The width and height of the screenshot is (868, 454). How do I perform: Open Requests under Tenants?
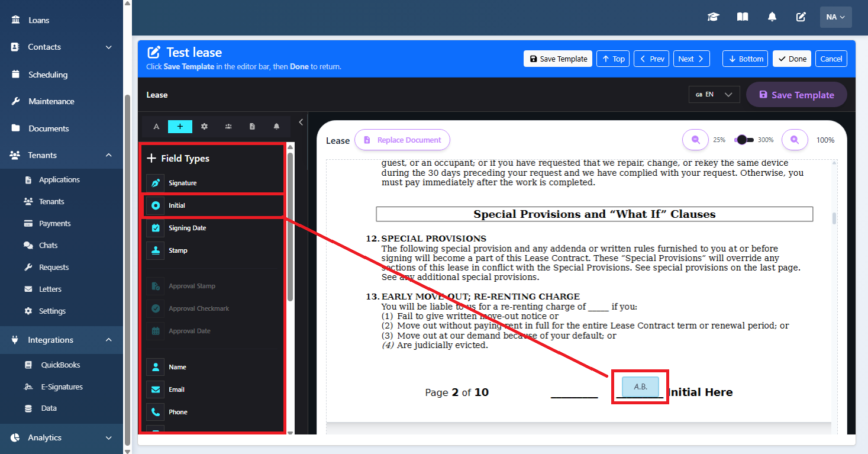[x=62, y=267]
